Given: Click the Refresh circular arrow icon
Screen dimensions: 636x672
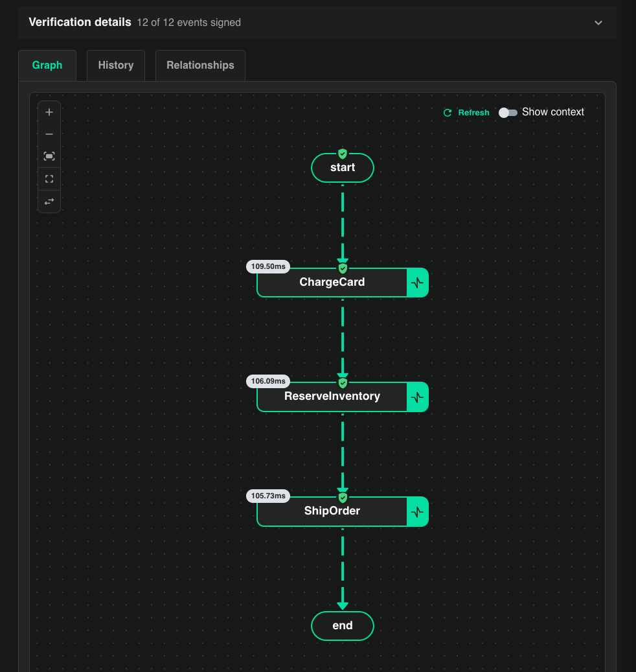Looking at the screenshot, I should click(x=448, y=113).
